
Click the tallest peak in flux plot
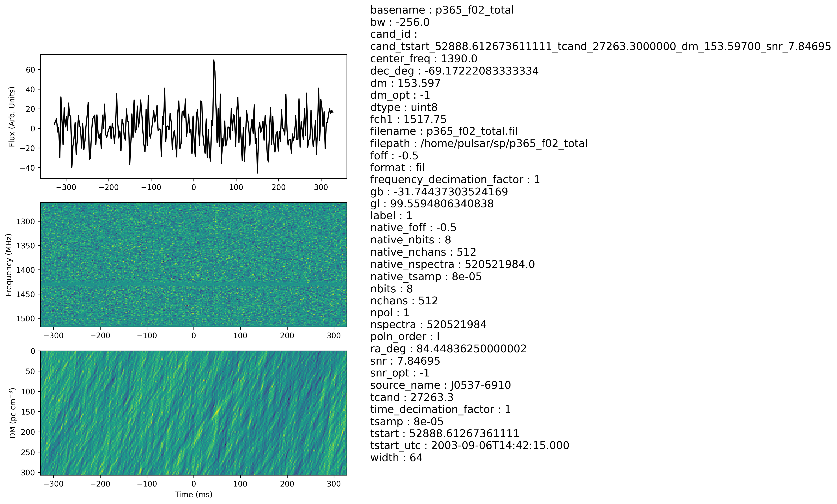(x=214, y=60)
